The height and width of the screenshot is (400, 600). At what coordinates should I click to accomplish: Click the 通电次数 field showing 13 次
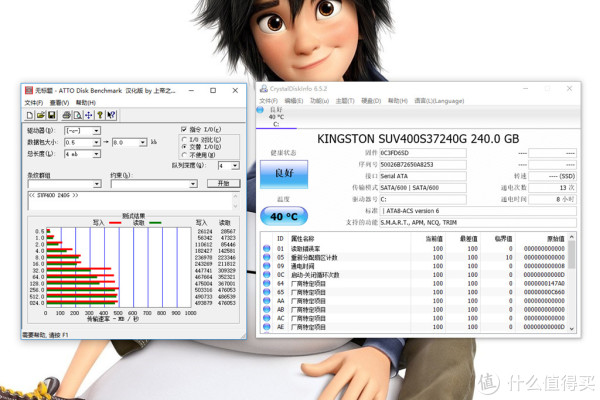click(x=552, y=188)
